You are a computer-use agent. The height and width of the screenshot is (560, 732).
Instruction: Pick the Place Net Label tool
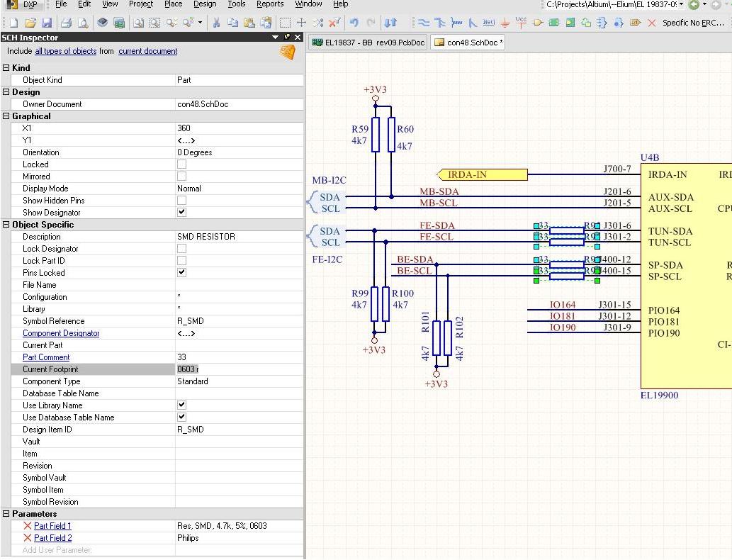tap(488, 23)
